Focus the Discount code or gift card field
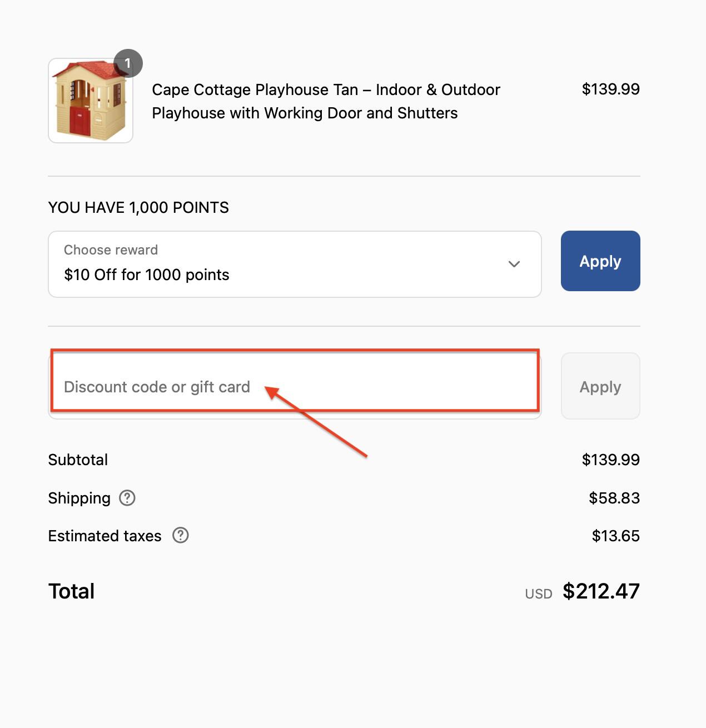The width and height of the screenshot is (706, 728). click(295, 387)
